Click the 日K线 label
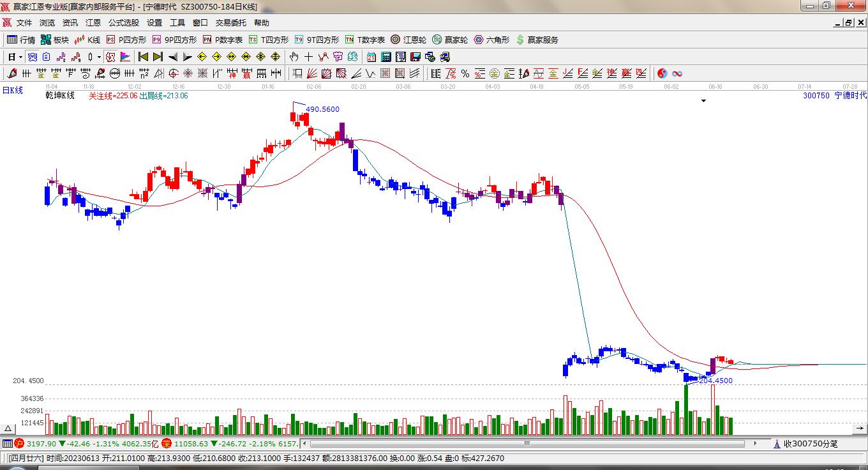 point(12,91)
